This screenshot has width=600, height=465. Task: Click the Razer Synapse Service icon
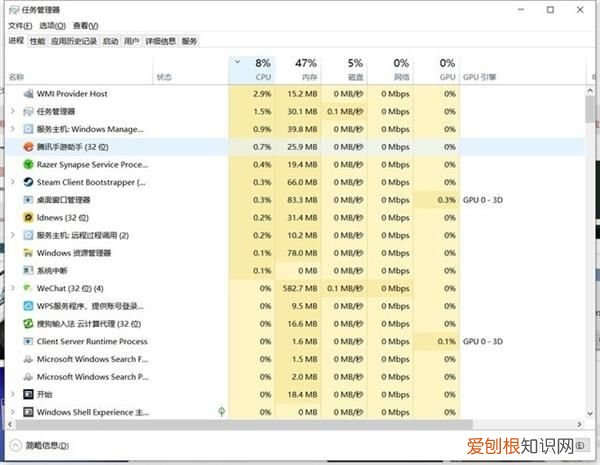28,165
